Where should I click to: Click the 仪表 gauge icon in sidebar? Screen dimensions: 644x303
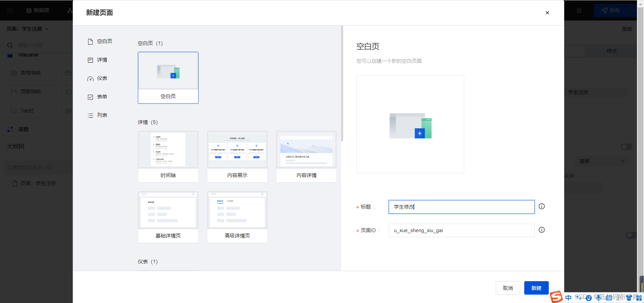click(x=90, y=79)
